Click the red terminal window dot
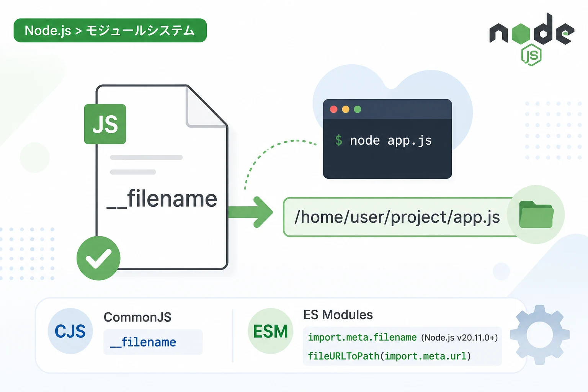This screenshot has height=392, width=588. click(334, 109)
